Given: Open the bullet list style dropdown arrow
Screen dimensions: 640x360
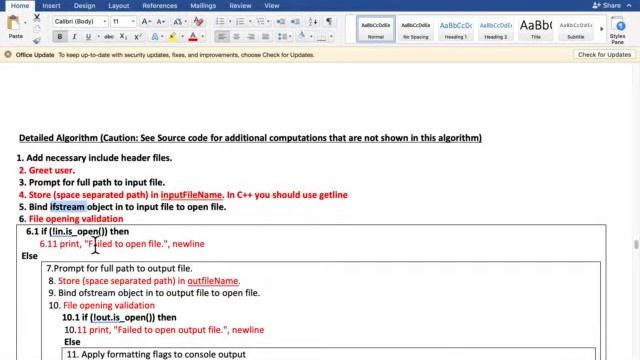Looking at the screenshot, I should 230,21.
